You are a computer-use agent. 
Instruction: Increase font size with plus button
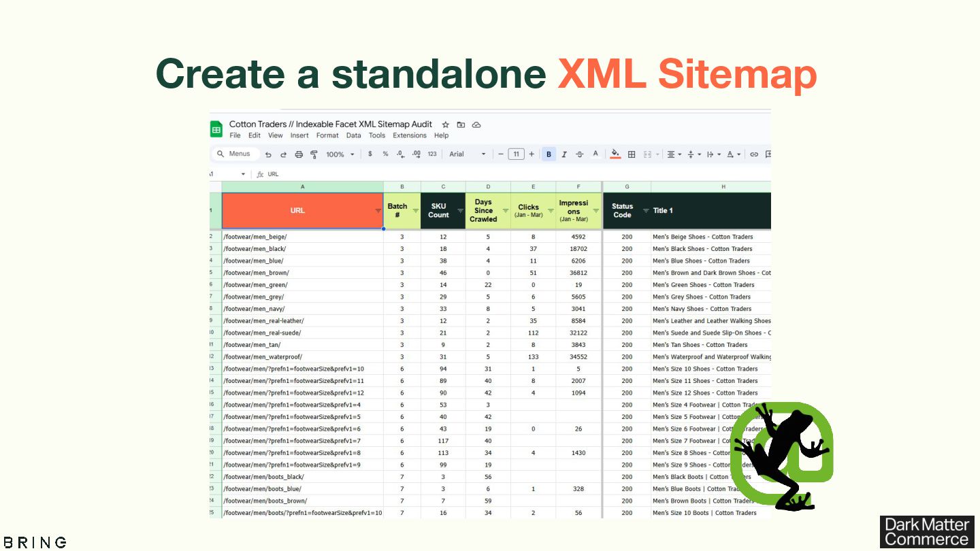coord(532,154)
